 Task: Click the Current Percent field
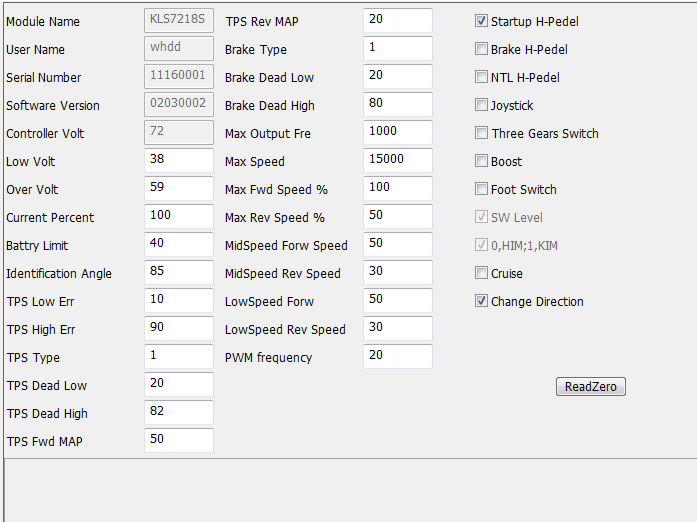coord(179,216)
